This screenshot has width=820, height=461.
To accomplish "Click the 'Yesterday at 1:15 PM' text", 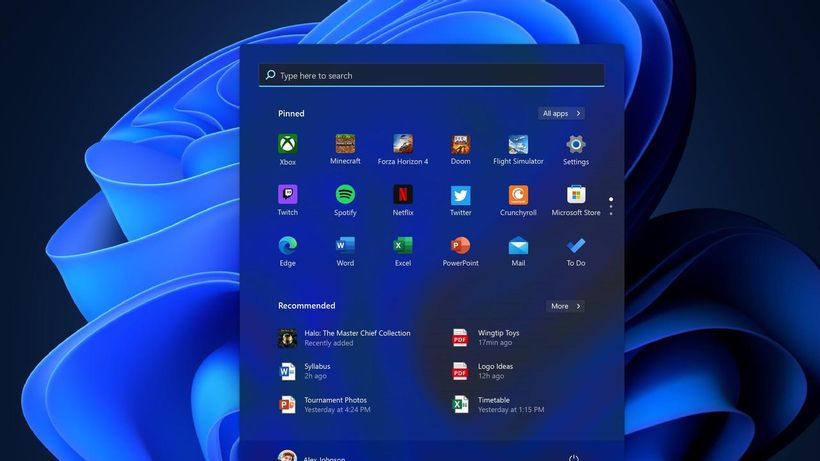I will (511, 409).
